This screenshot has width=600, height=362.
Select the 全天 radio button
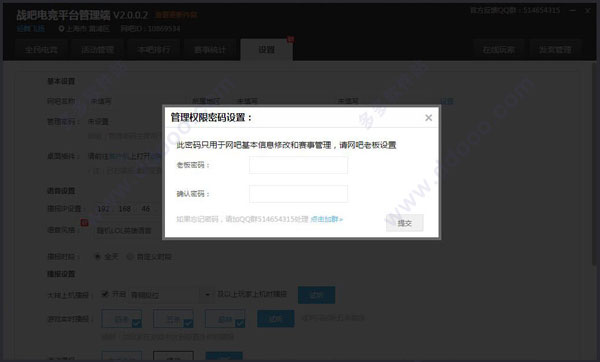click(98, 256)
